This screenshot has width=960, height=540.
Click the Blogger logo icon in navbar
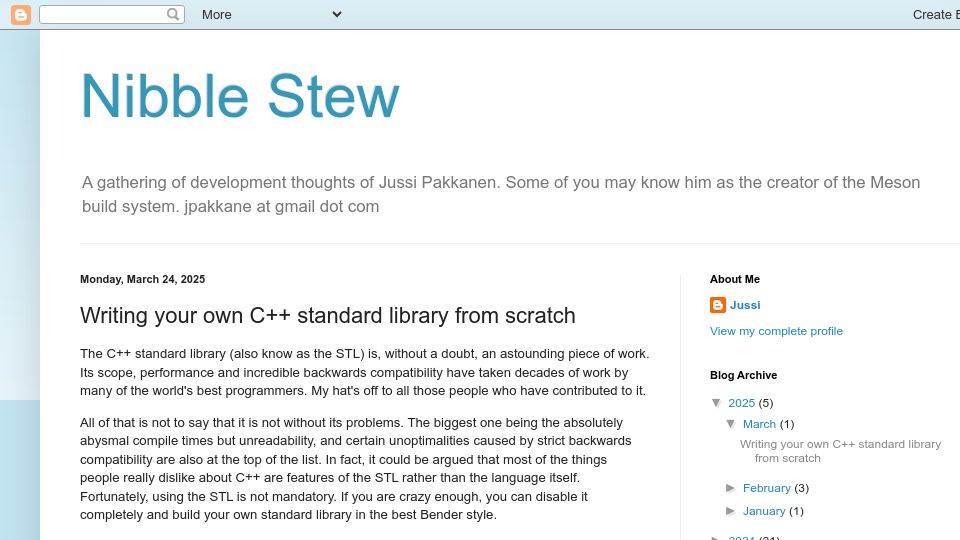point(20,15)
